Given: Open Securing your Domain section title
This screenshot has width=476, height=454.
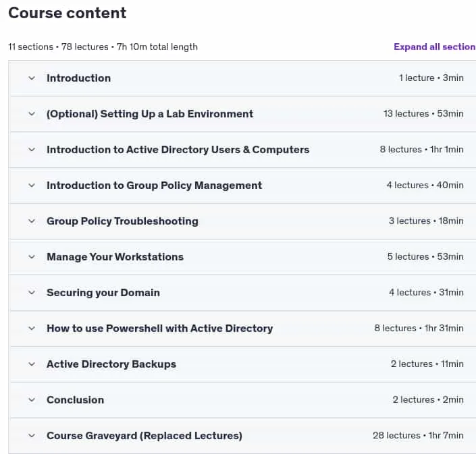Looking at the screenshot, I should (x=103, y=293).
